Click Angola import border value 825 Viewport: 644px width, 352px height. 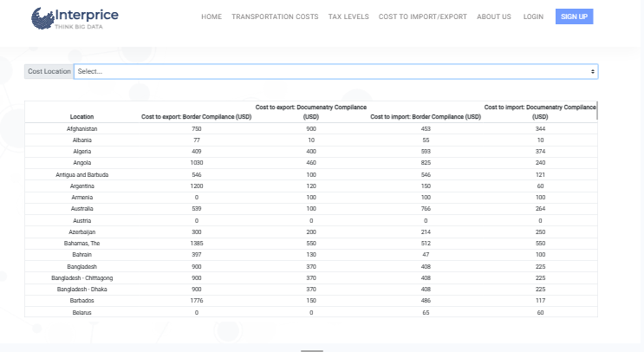(x=426, y=163)
